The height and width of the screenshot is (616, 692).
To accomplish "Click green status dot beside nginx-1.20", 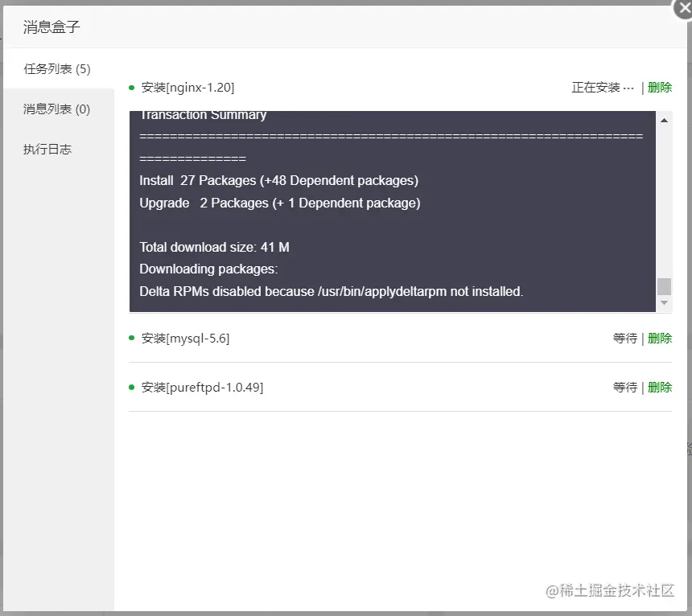I will (131, 88).
